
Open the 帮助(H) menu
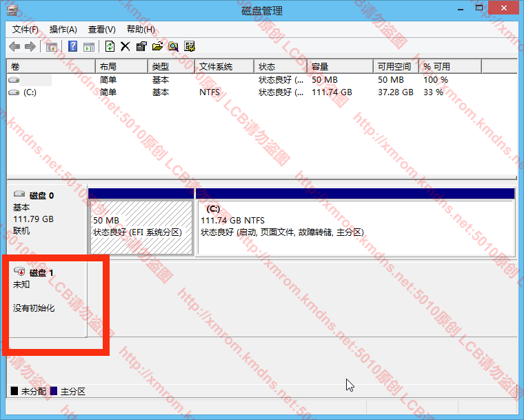point(141,30)
